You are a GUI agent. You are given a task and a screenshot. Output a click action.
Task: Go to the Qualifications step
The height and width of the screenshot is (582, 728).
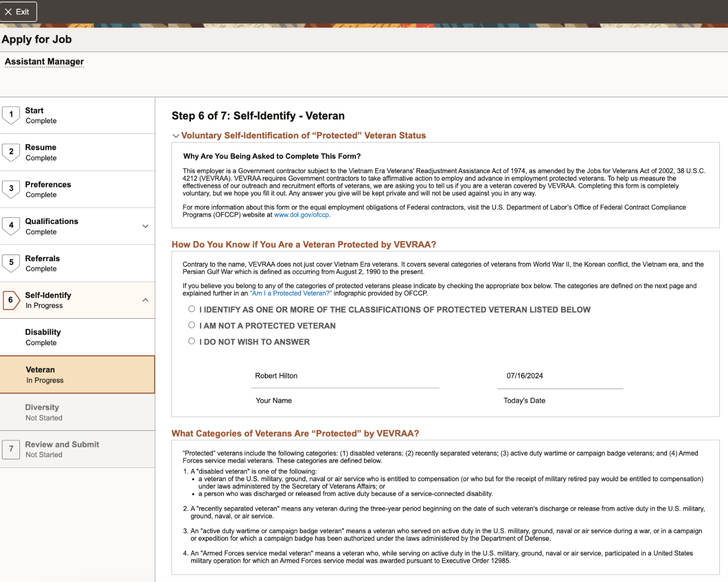pos(77,226)
